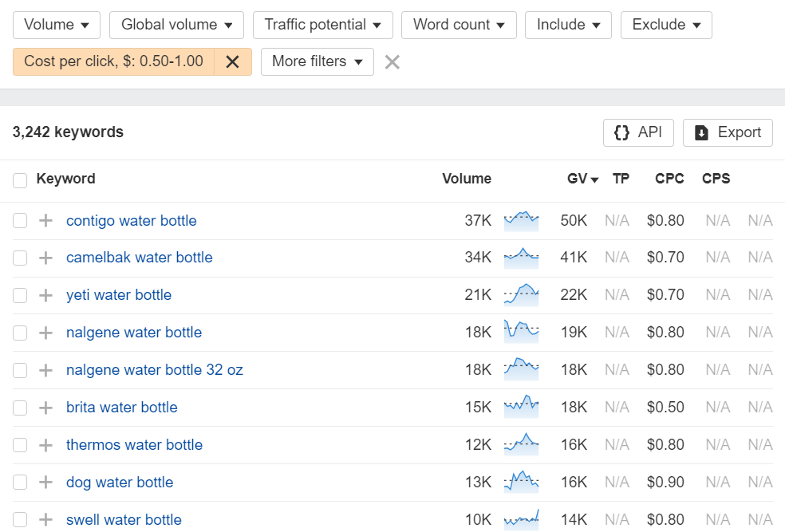Open the yeti water bottle keyword link
This screenshot has height=532, width=785.
tap(119, 295)
